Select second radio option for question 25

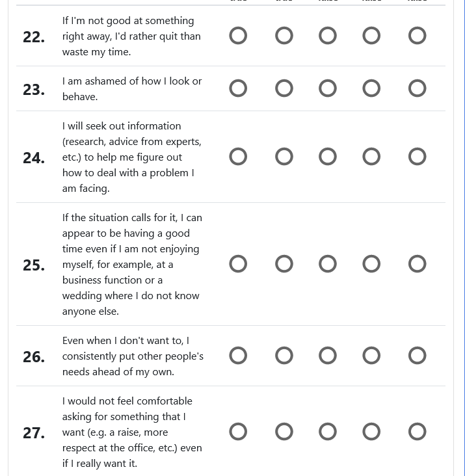[284, 264]
